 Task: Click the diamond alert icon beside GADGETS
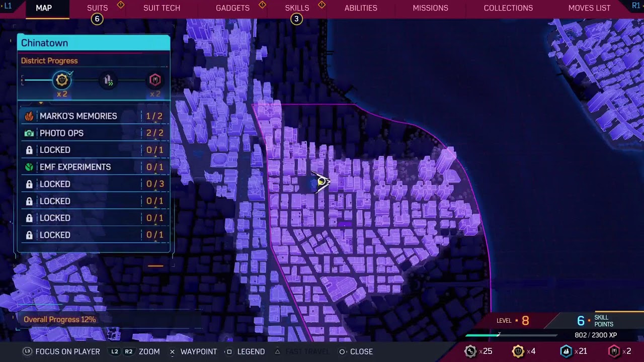click(262, 5)
